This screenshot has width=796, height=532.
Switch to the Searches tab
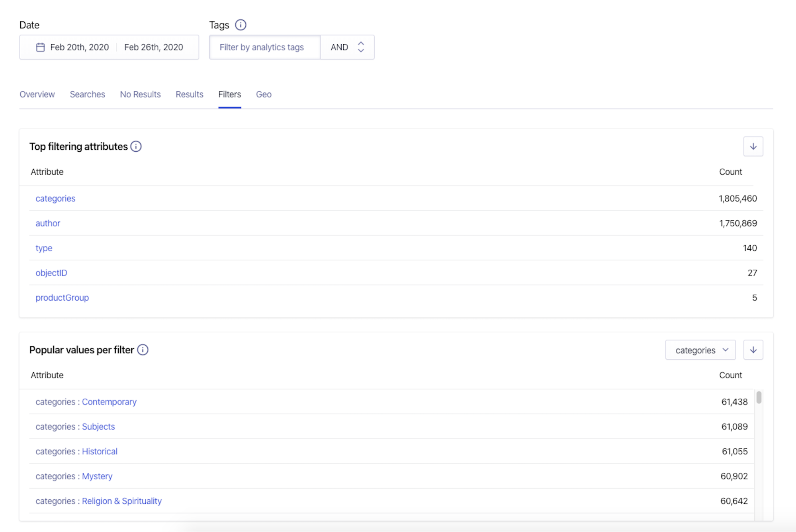[88, 94]
